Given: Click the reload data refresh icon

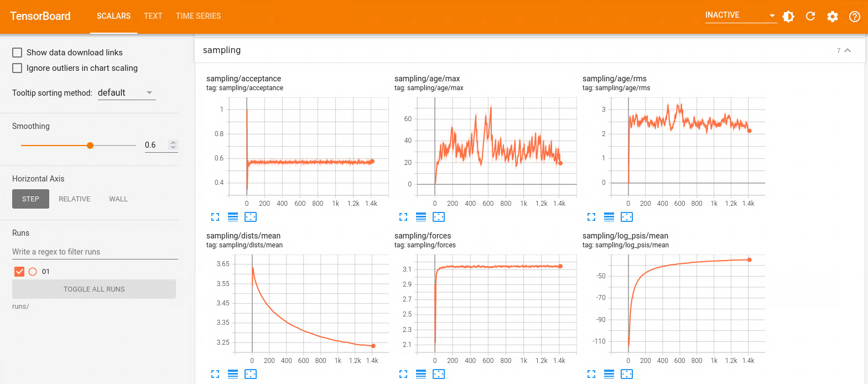Looking at the screenshot, I should click(x=810, y=17).
